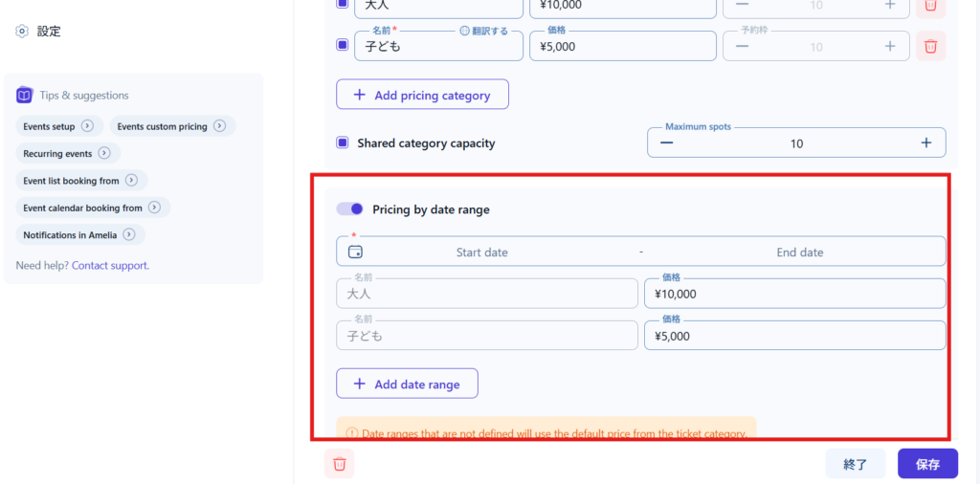Image resolution: width=980 pixels, height=484 pixels.
Task: Click the Start date input field
Action: (482, 253)
